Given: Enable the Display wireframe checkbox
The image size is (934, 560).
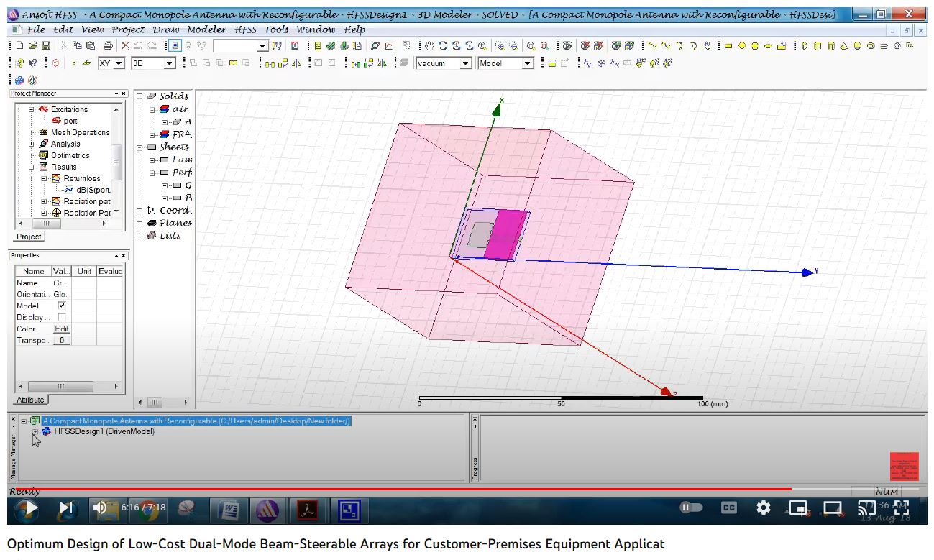Looking at the screenshot, I should click(61, 317).
